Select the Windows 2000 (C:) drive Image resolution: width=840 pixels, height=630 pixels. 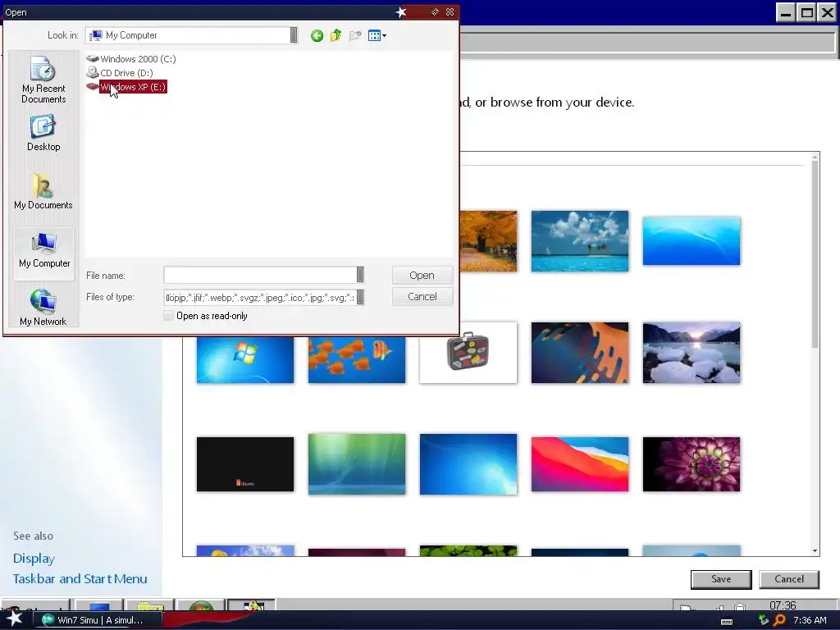pos(131,59)
